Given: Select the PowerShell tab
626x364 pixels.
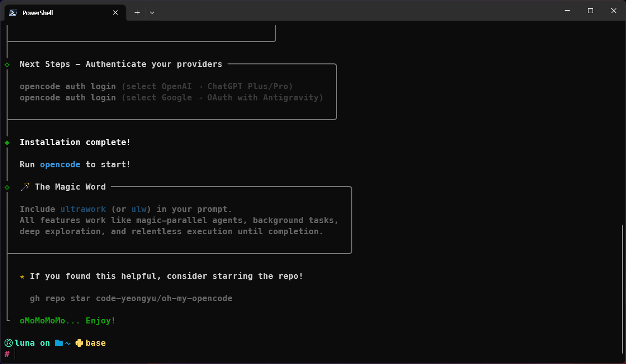Looking at the screenshot, I should point(65,13).
